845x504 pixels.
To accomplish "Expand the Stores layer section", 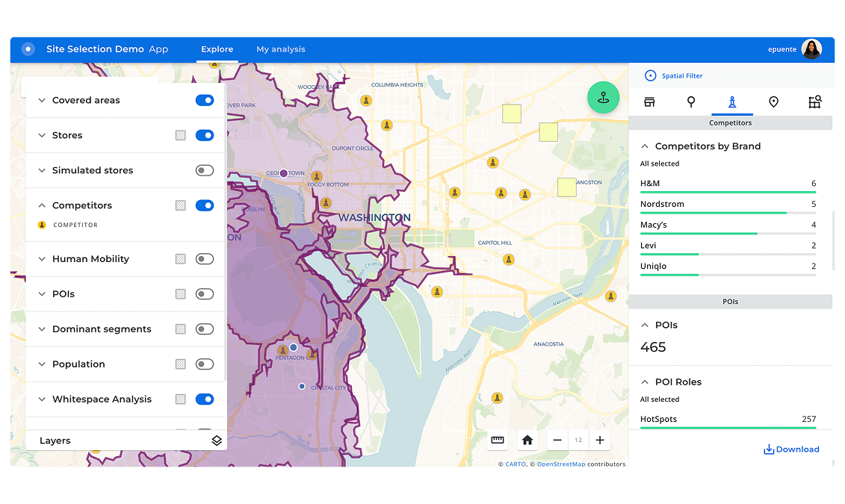I will pyautogui.click(x=43, y=135).
